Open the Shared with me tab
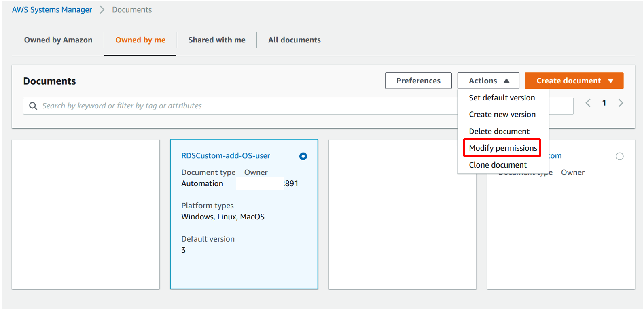 217,40
